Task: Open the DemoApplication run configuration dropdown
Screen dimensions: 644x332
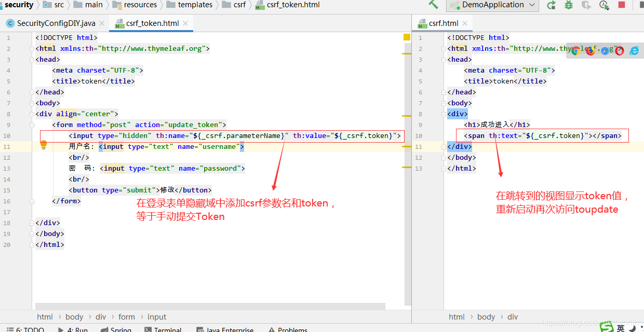Action: pyautogui.click(x=492, y=5)
